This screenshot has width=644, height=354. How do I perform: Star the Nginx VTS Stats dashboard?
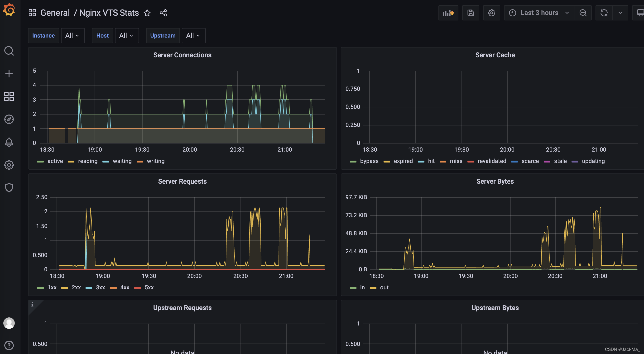147,13
